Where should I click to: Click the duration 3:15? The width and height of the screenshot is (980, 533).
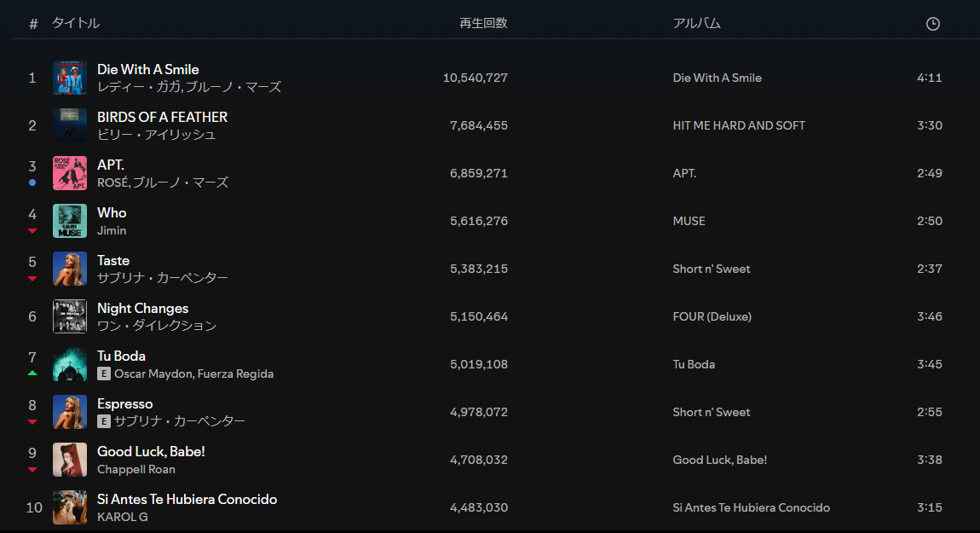coord(930,507)
